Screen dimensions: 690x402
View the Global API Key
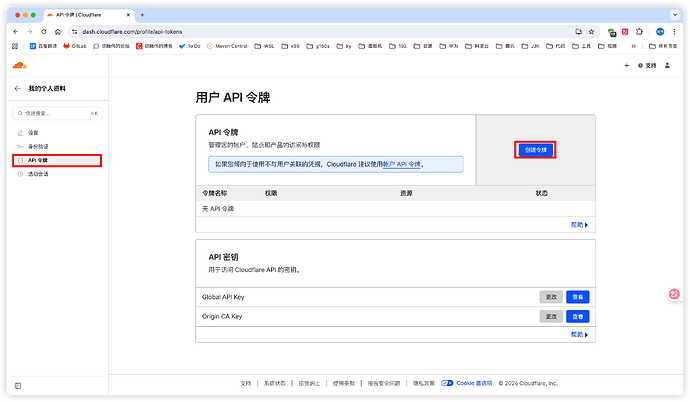pyautogui.click(x=577, y=297)
